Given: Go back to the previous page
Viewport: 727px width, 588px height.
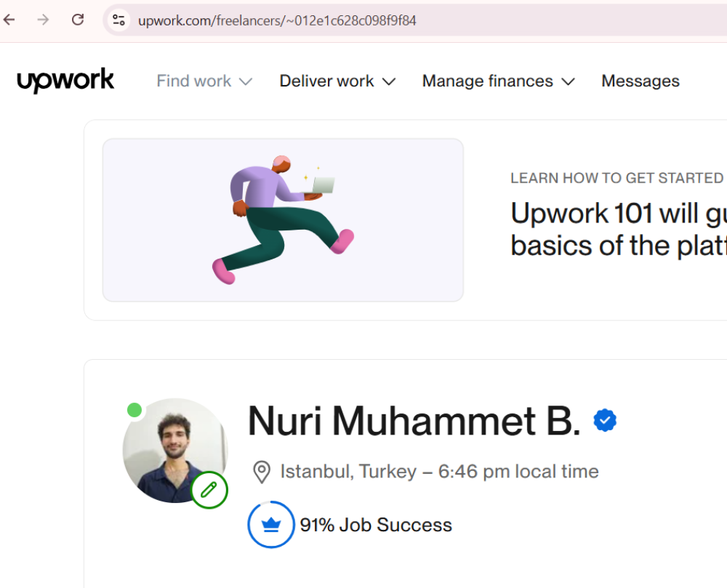Looking at the screenshot, I should coord(9,20).
